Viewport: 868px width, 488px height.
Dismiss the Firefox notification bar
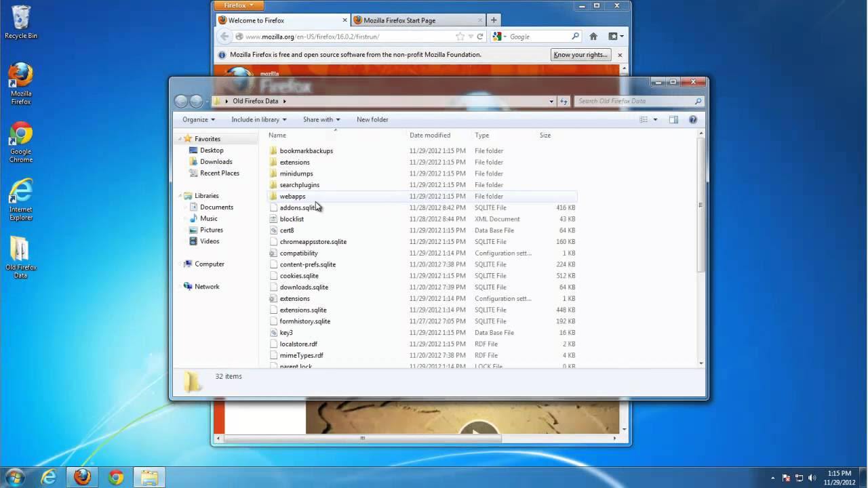pyautogui.click(x=620, y=55)
